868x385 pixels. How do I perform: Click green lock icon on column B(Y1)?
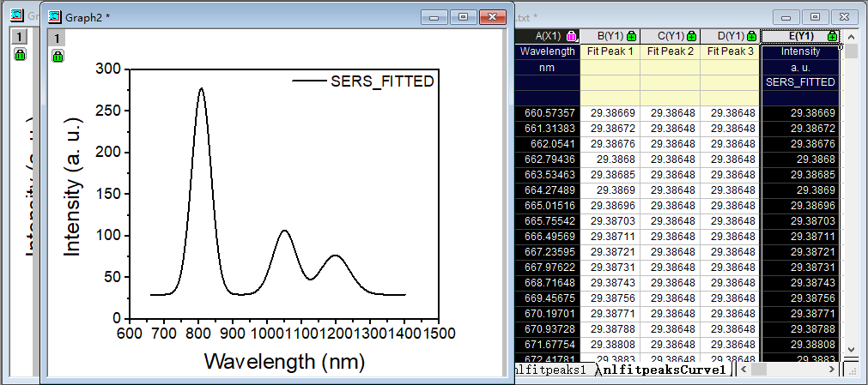pos(631,37)
